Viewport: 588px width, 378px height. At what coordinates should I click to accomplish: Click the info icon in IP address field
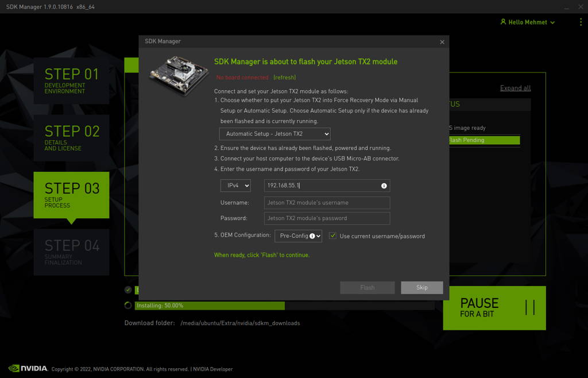[384, 186]
